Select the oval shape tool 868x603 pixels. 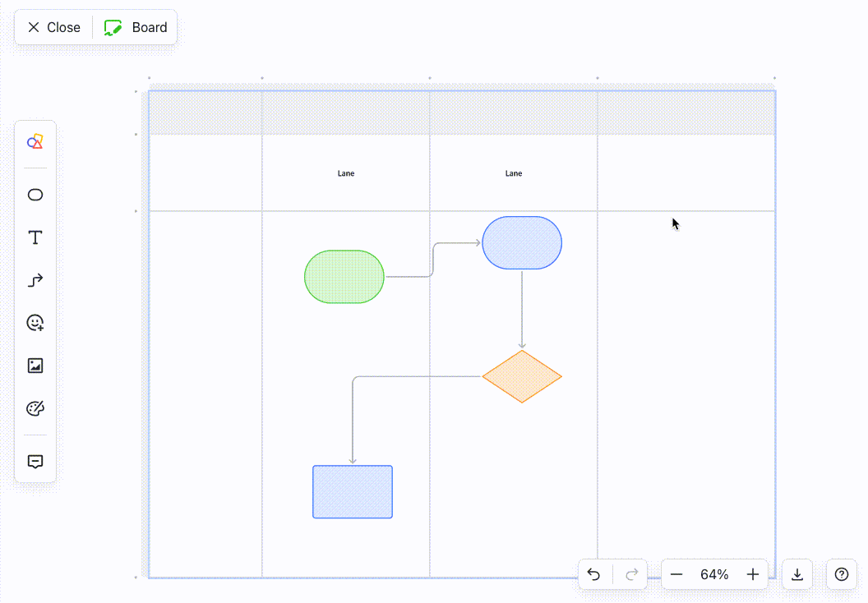point(35,195)
